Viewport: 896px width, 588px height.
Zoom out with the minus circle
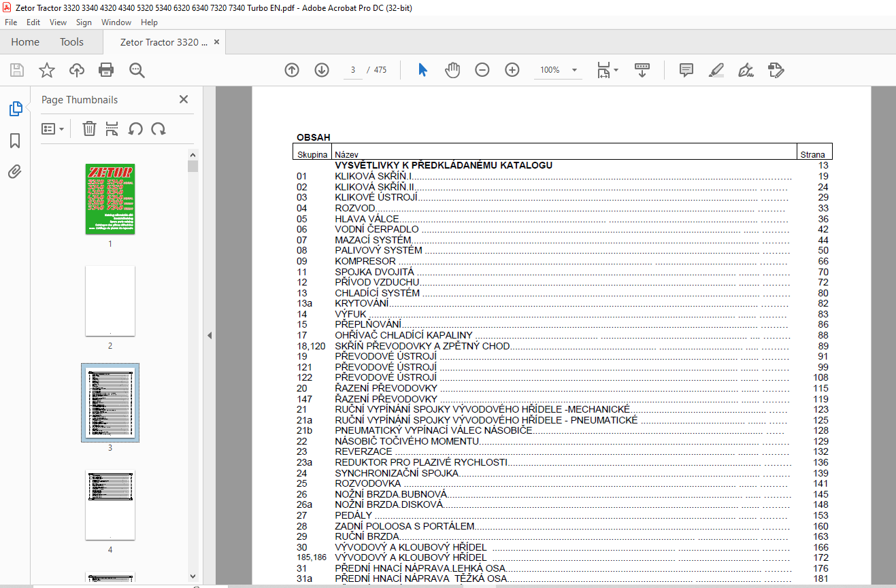tap(482, 70)
